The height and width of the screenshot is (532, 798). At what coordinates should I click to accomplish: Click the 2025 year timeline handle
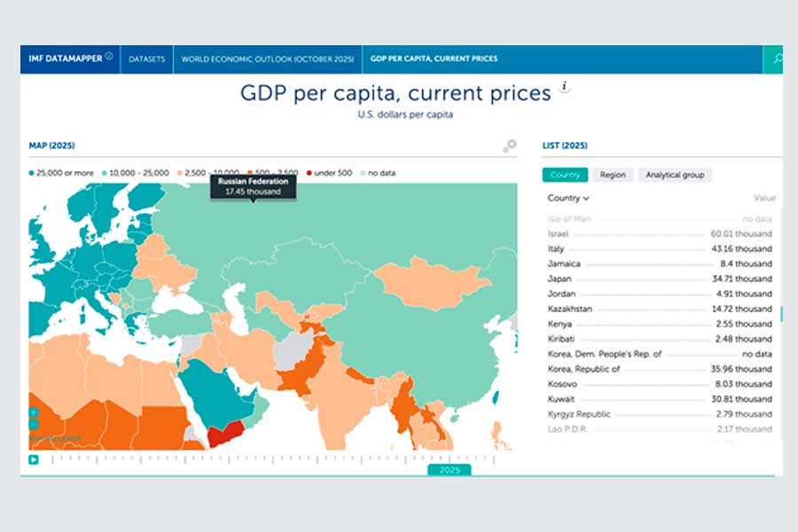pyautogui.click(x=450, y=470)
